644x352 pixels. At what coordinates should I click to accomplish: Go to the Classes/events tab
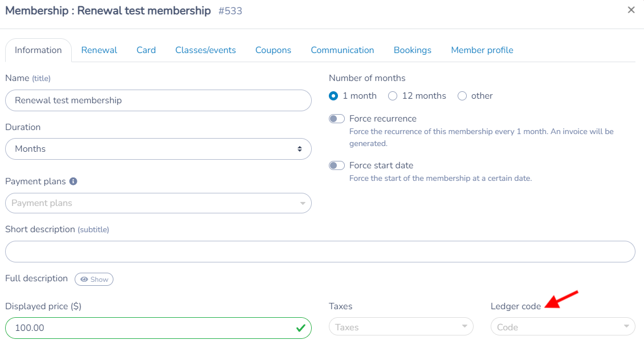(x=205, y=50)
